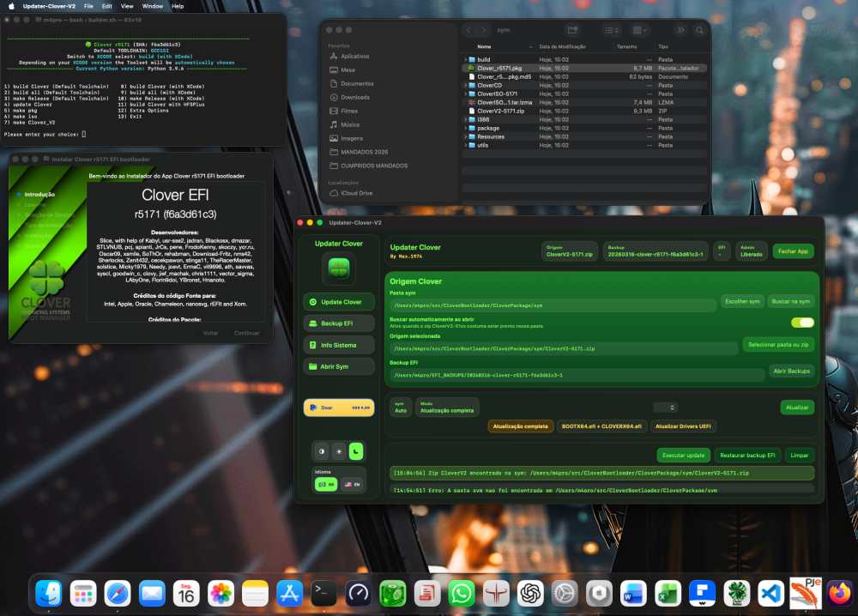Screen dimensions: 858x616
Task: Click Executar update button
Action: pyautogui.click(x=684, y=456)
